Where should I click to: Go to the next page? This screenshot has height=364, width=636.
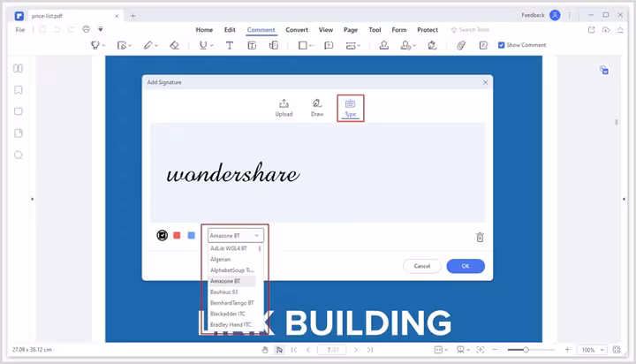click(x=356, y=350)
